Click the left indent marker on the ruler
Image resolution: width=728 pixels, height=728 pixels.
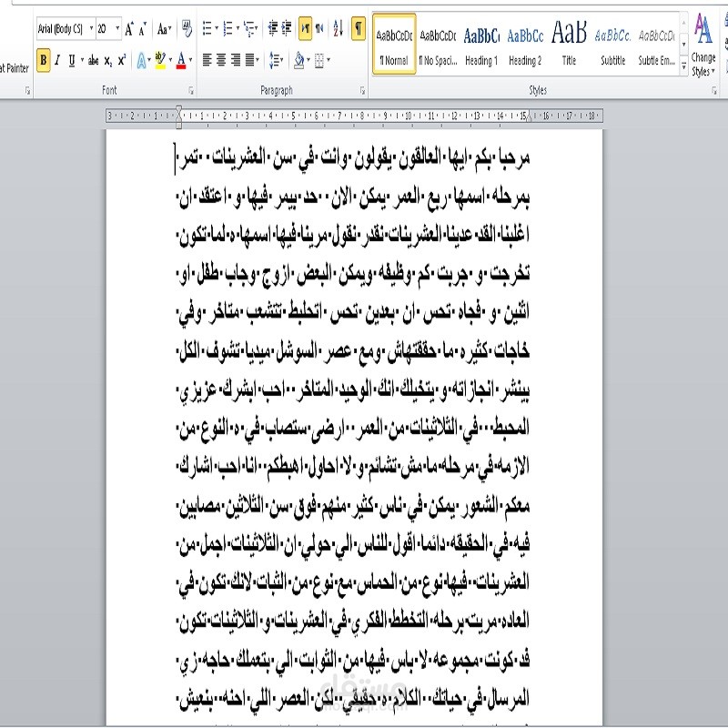click(x=178, y=117)
